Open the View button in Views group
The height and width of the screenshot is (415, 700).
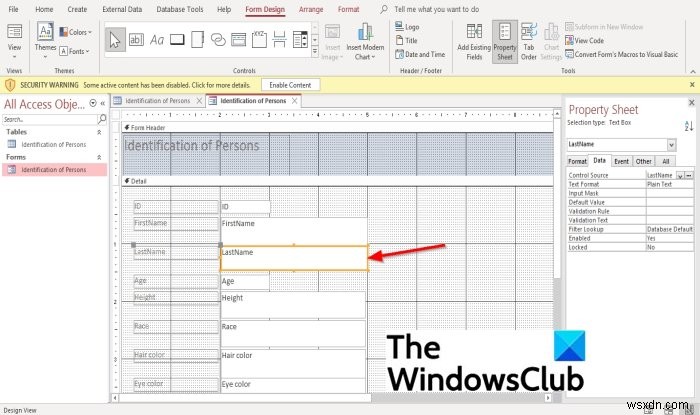14,41
